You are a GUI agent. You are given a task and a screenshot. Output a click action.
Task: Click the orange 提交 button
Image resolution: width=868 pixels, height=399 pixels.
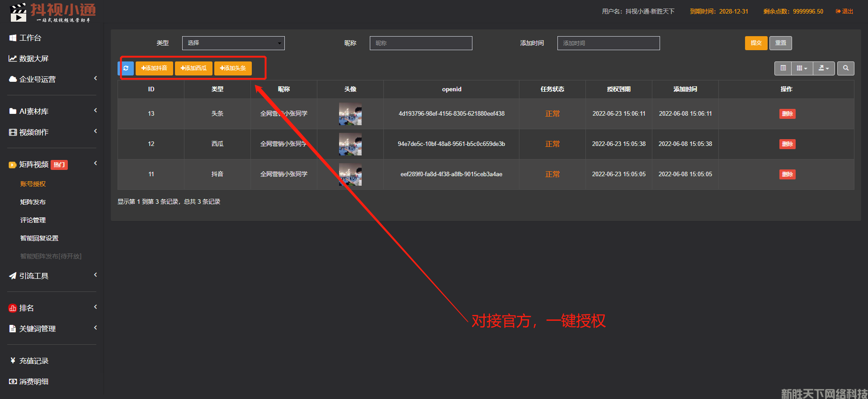point(756,43)
